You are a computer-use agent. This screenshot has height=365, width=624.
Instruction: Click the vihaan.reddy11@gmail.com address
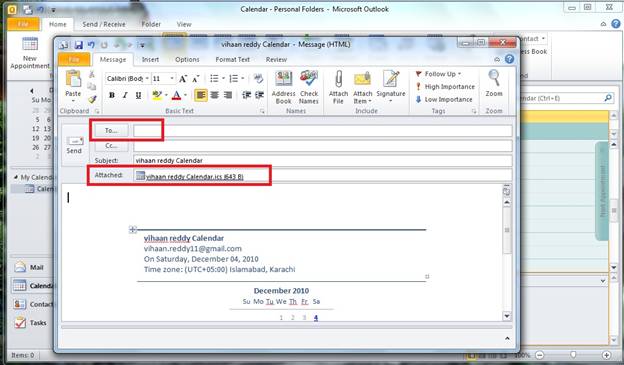pyautogui.click(x=193, y=249)
